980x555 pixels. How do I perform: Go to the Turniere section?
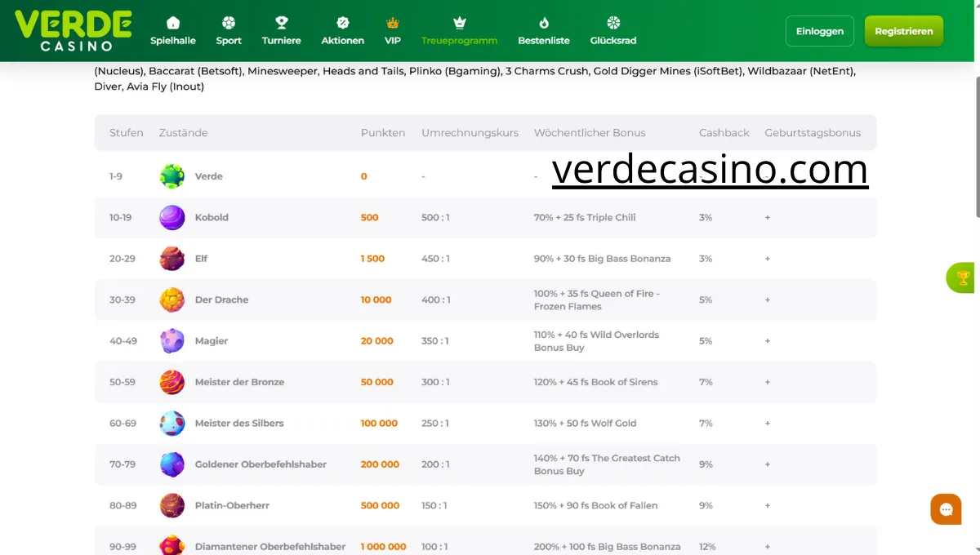point(281,31)
